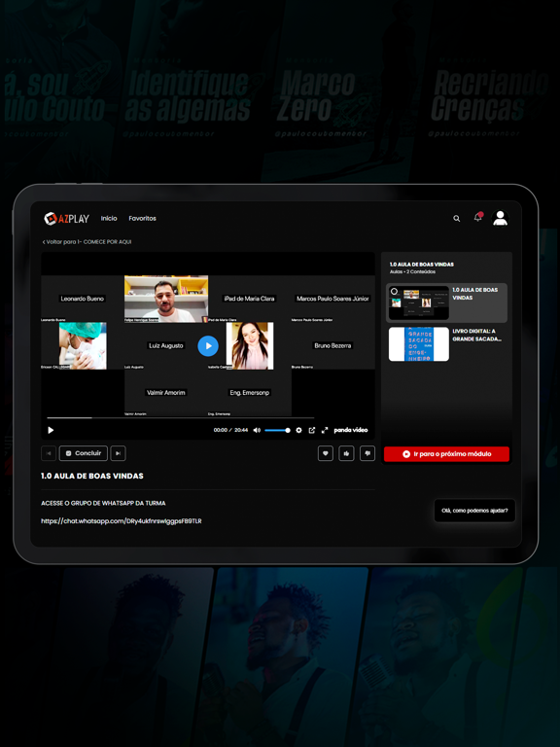Click the Valmir Amorim participant tile
Screen dimensions: 560x747
(165, 393)
